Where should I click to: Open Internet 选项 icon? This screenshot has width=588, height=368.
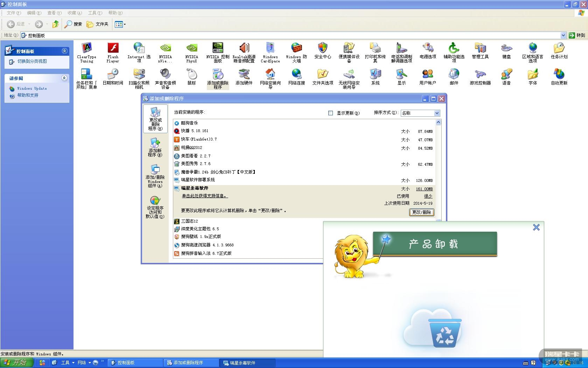139,52
